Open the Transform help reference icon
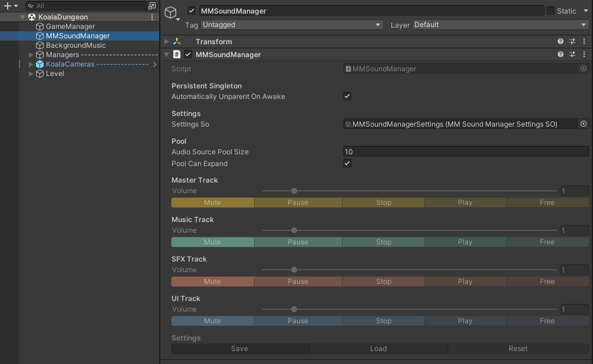Screen dimensions: 593x364 click(561, 42)
